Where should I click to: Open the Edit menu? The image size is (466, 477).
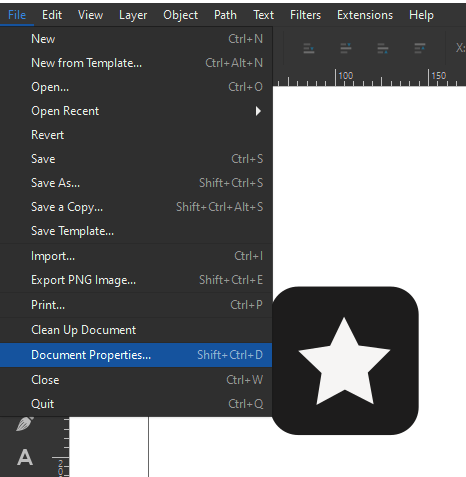(52, 15)
